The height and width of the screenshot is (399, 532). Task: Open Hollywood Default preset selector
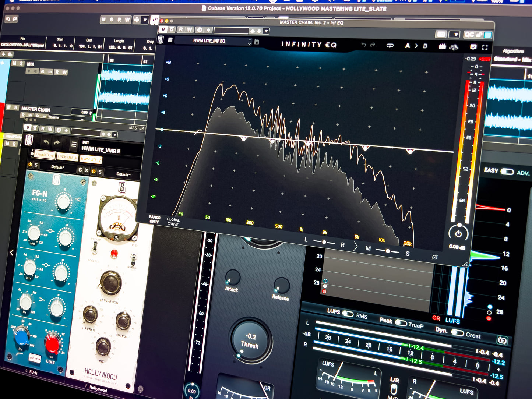[123, 174]
